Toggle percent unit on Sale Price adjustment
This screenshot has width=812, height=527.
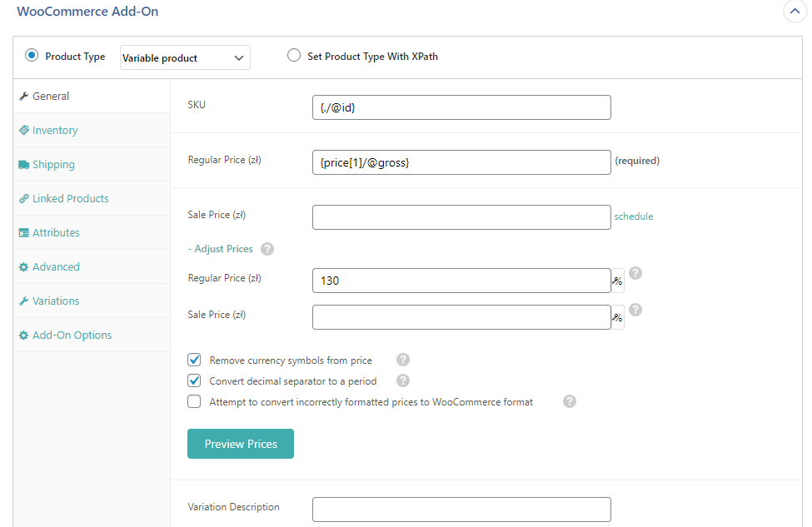click(x=618, y=318)
